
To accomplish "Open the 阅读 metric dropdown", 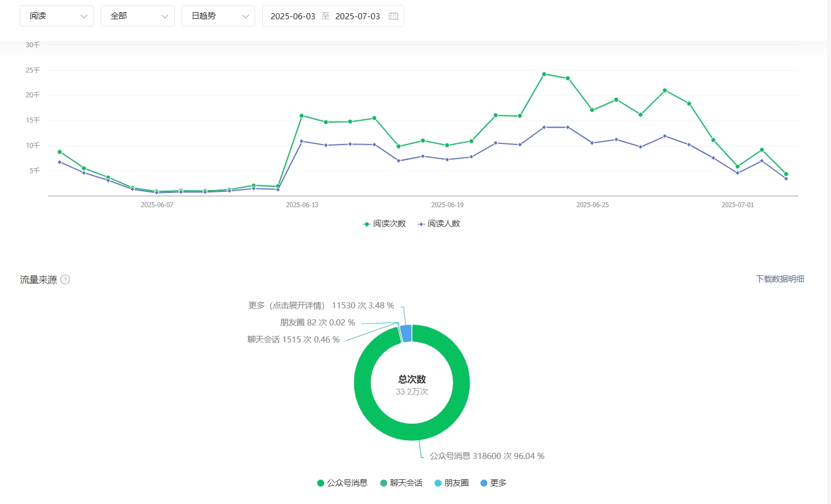I will coord(57,16).
